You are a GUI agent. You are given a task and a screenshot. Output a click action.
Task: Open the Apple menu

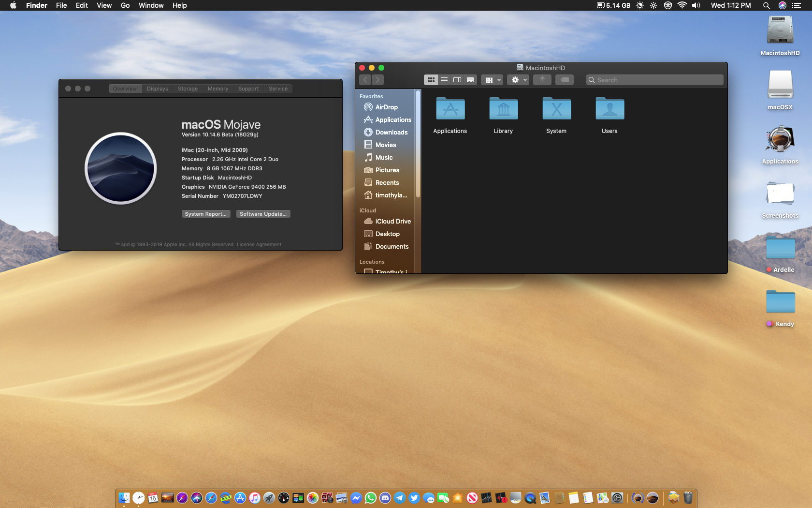point(13,5)
